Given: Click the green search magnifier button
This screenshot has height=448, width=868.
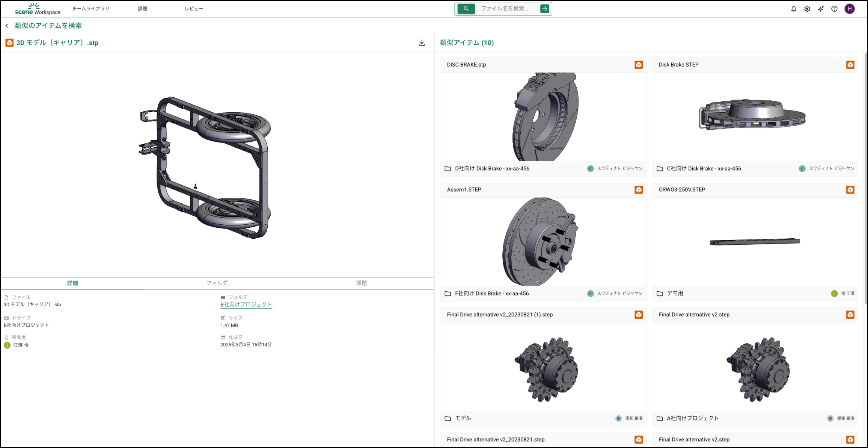Looking at the screenshot, I should tap(466, 9).
